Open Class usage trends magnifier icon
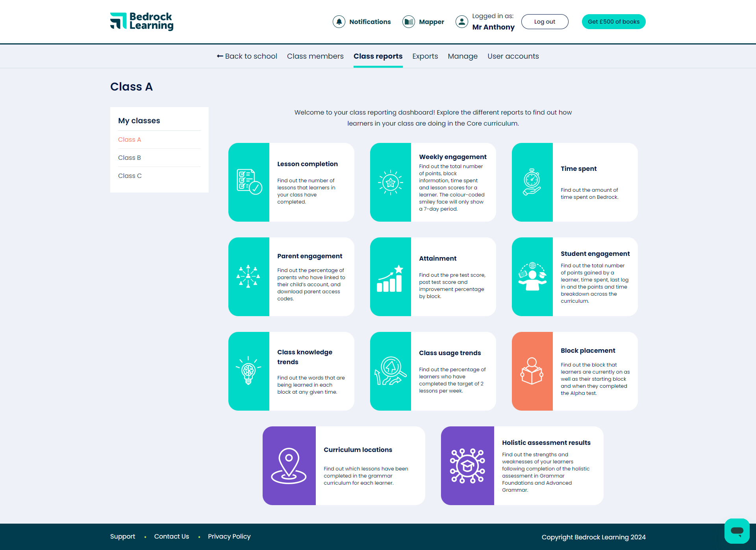 click(391, 371)
